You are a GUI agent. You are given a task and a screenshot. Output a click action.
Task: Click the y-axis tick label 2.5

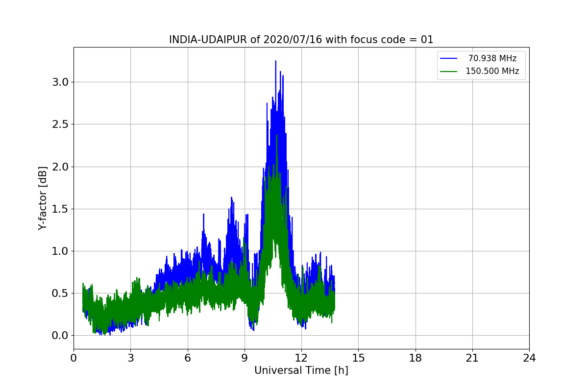pyautogui.click(x=60, y=124)
